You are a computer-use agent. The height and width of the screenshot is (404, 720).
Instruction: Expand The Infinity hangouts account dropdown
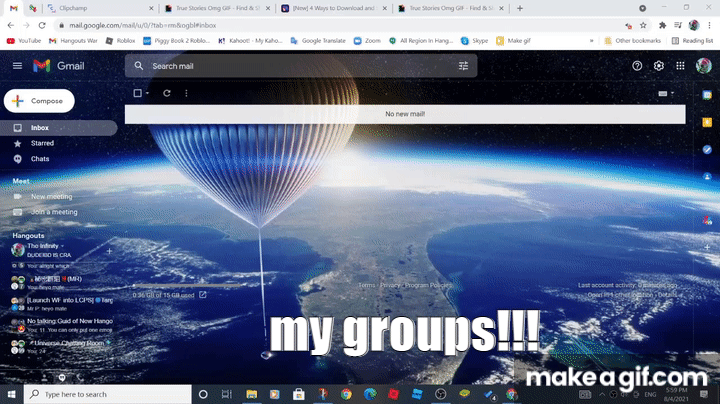click(62, 245)
